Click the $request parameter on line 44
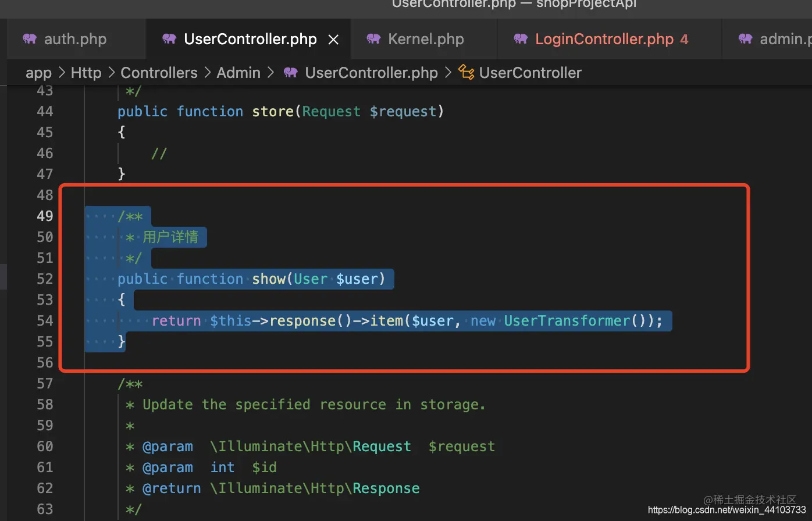Viewport: 812px width, 521px height. [x=403, y=111]
